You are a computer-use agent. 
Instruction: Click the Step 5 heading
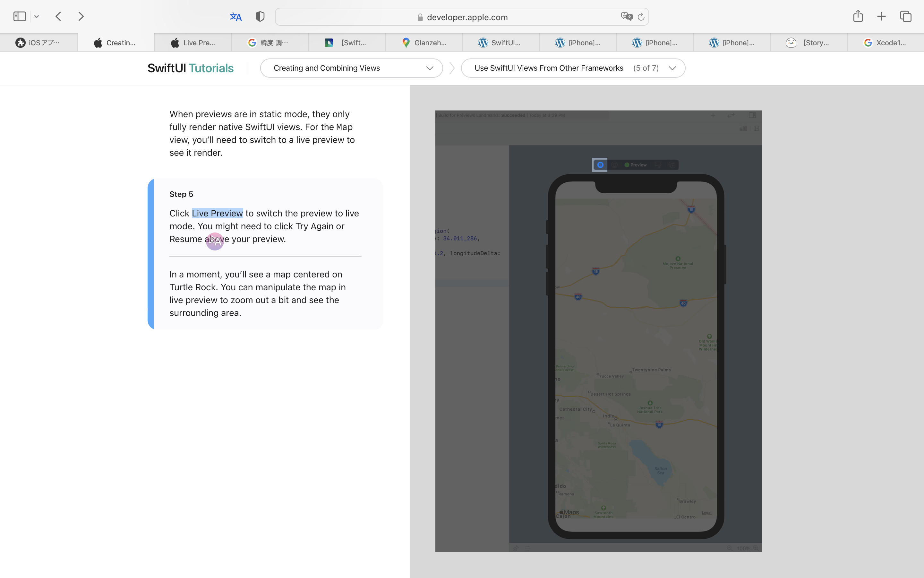181,194
